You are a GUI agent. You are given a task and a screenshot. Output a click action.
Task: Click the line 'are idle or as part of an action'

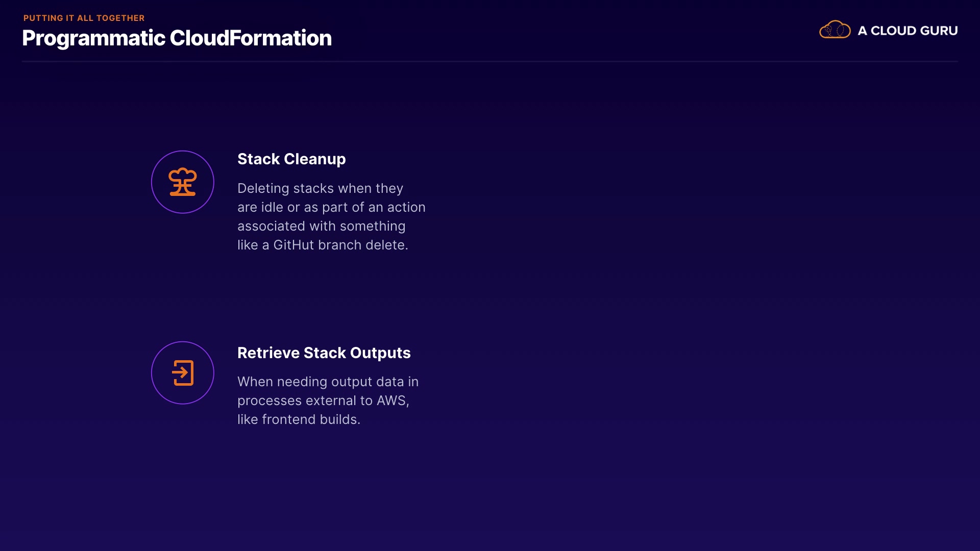(331, 207)
